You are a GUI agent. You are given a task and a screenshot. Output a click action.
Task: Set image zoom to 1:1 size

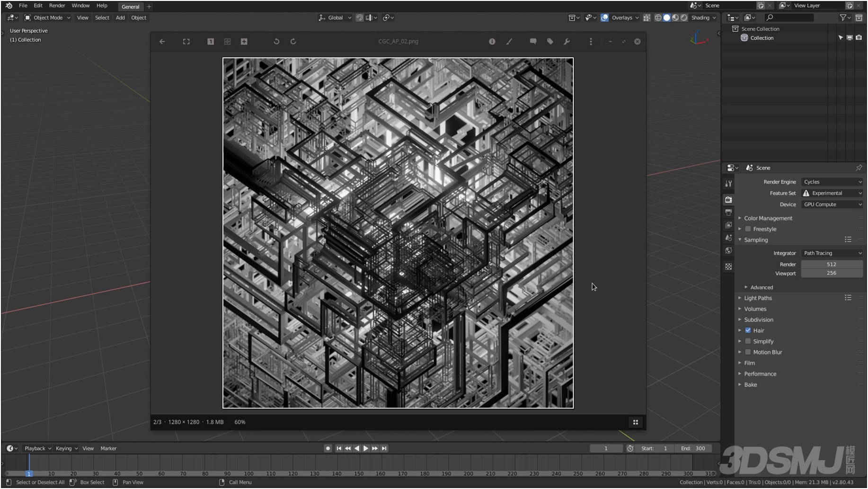pos(211,42)
